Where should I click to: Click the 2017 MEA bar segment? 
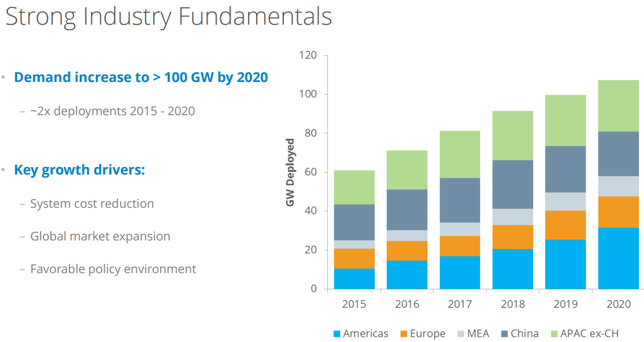[460, 229]
